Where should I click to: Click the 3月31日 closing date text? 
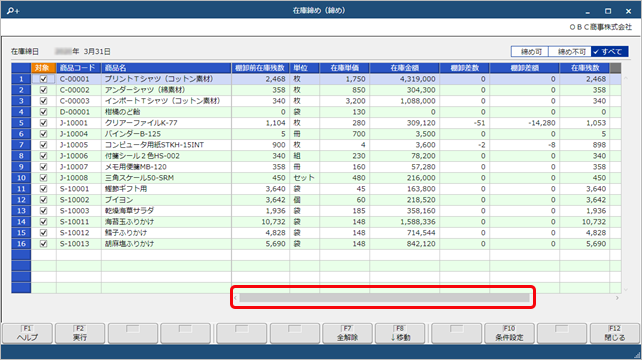tap(97, 52)
